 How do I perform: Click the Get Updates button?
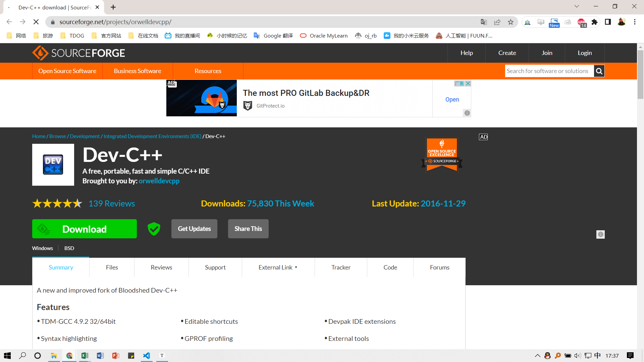pyautogui.click(x=194, y=229)
